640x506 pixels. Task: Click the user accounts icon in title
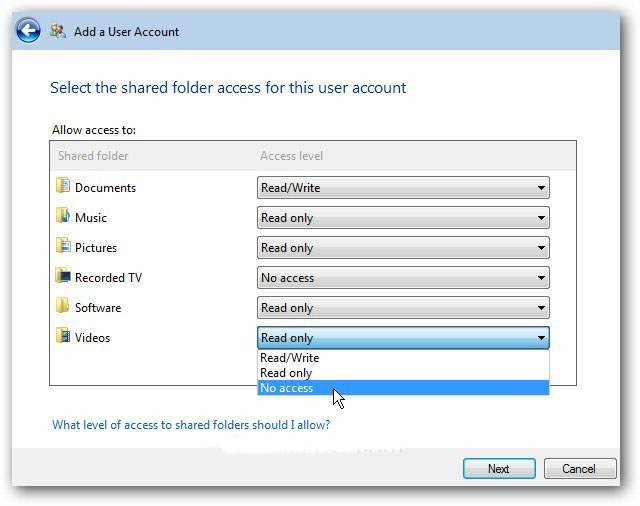(x=58, y=31)
